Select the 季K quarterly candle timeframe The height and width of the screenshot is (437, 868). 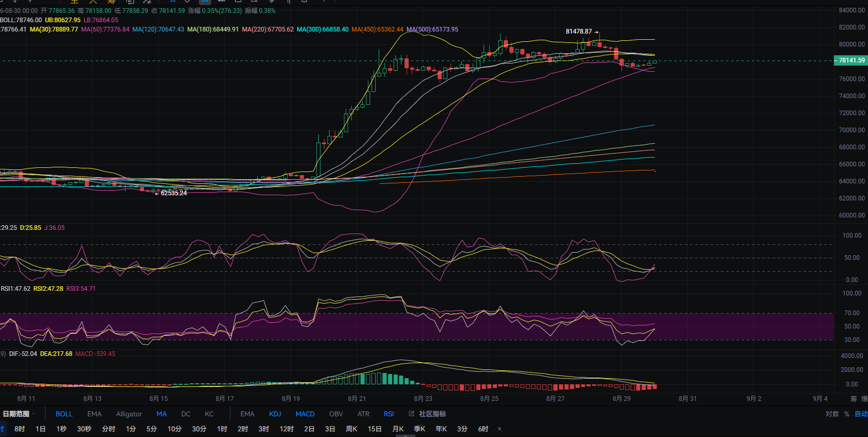tap(420, 429)
